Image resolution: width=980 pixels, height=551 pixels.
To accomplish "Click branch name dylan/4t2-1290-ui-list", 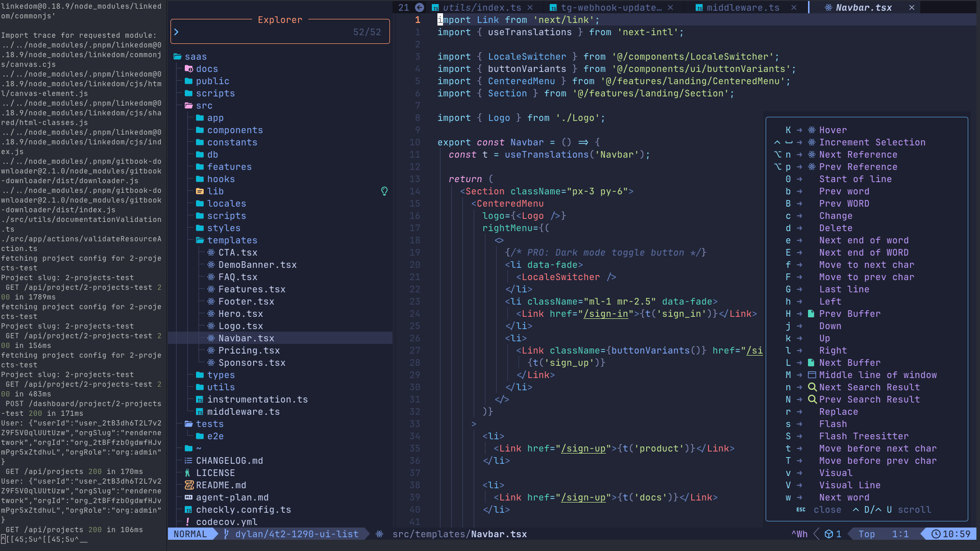I will tap(297, 534).
